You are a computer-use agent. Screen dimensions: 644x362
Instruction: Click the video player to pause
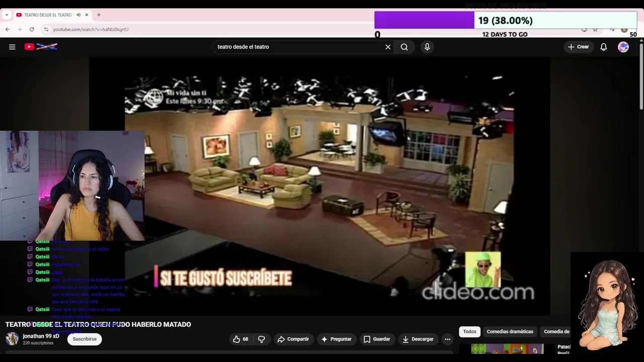coord(319,186)
